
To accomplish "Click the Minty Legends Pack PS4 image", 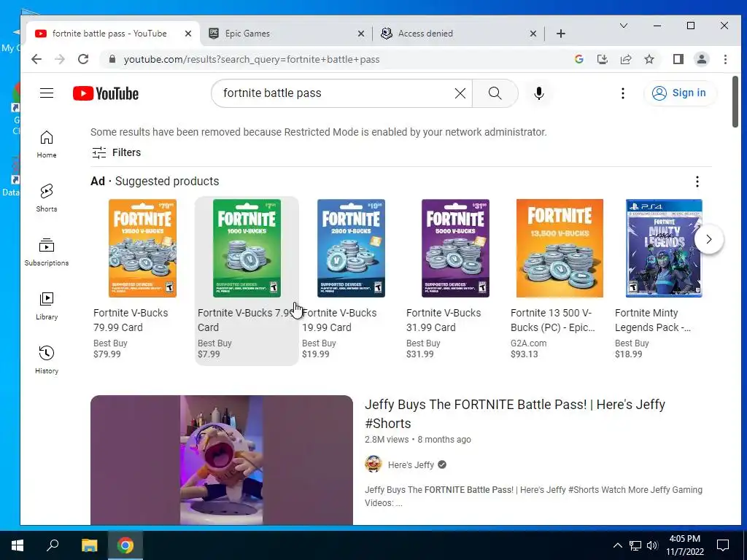I will [x=664, y=248].
